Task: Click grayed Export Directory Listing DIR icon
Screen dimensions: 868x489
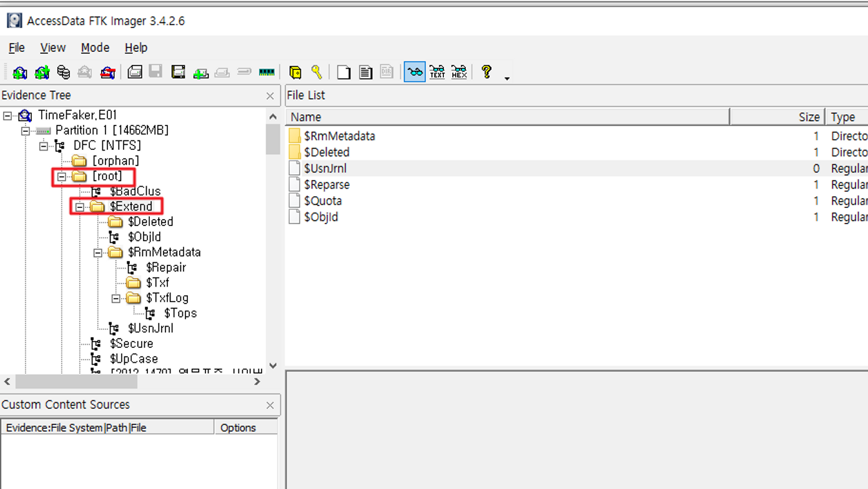Action: tap(387, 72)
